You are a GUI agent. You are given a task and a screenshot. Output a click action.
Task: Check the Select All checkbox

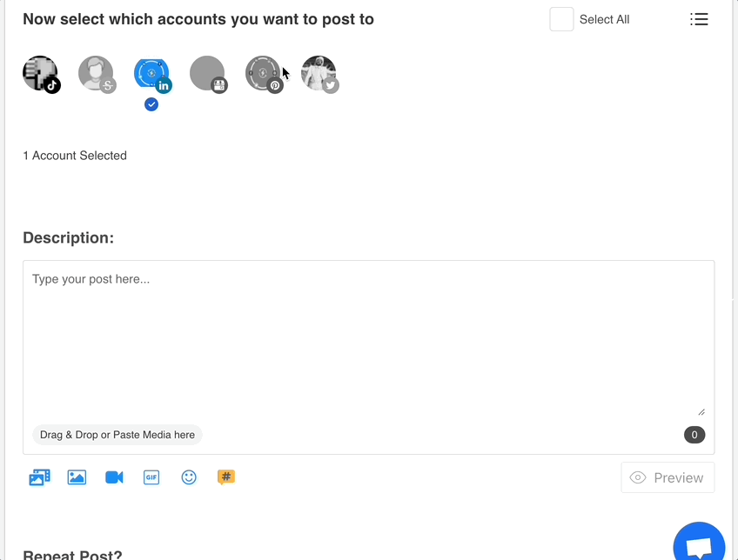pyautogui.click(x=561, y=19)
